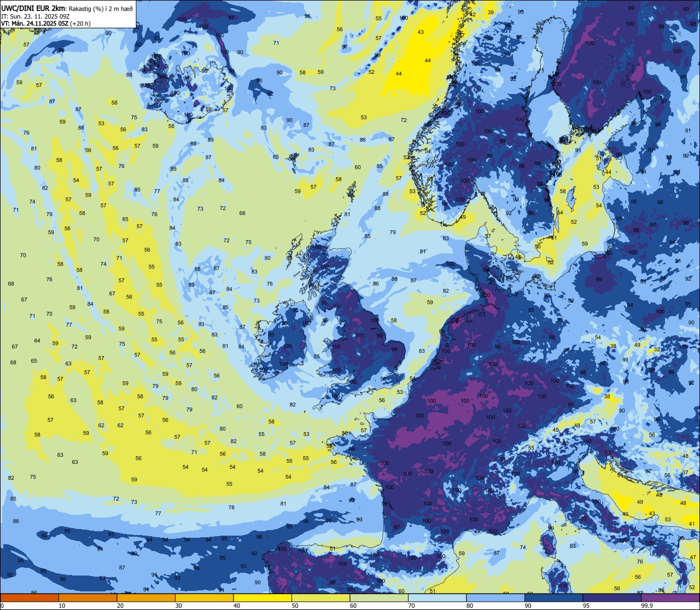Click the '10' tick label on the legend bar
The width and height of the screenshot is (700, 610).
(62, 606)
